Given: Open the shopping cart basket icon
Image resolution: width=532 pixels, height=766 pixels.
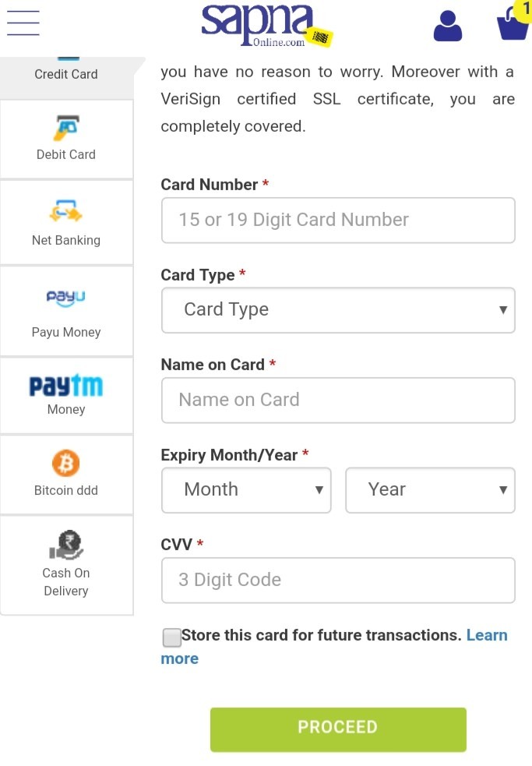Looking at the screenshot, I should tap(513, 23).
